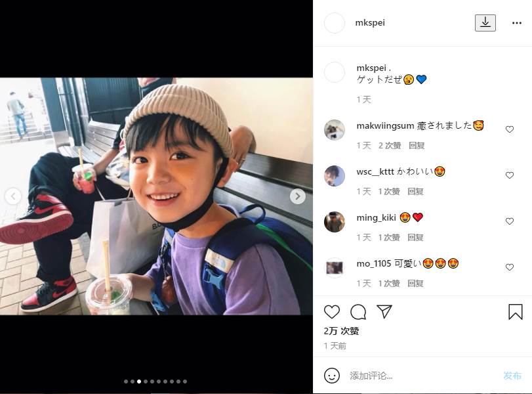Click the download icon button
The height and width of the screenshot is (394, 532).
[x=485, y=23]
